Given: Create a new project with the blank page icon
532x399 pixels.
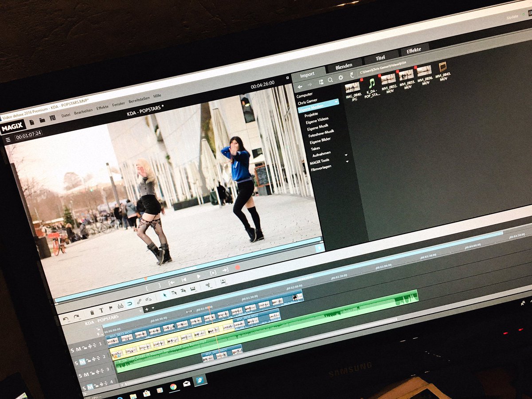Looking at the screenshot, I should [32, 122].
